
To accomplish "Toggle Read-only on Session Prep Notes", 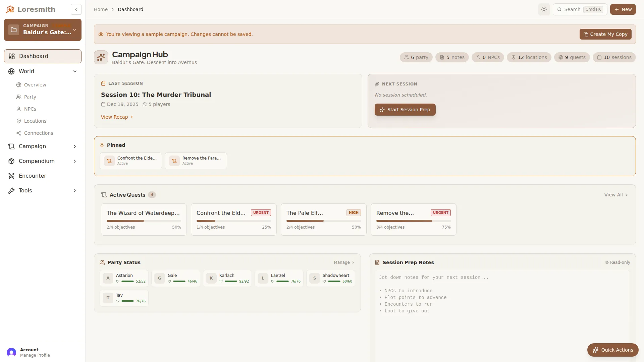I will tap(617, 262).
